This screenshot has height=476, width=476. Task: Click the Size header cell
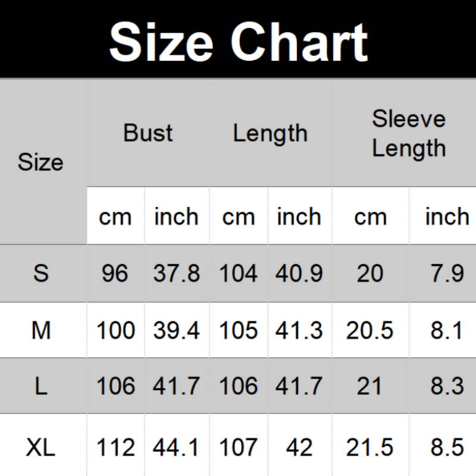pyautogui.click(x=40, y=162)
